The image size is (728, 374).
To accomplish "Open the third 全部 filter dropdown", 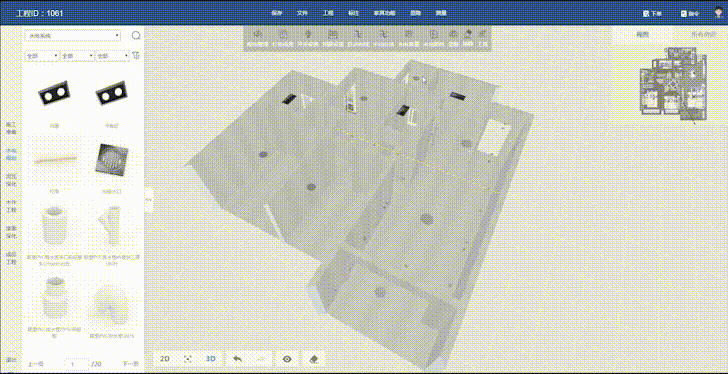I will pyautogui.click(x=112, y=56).
